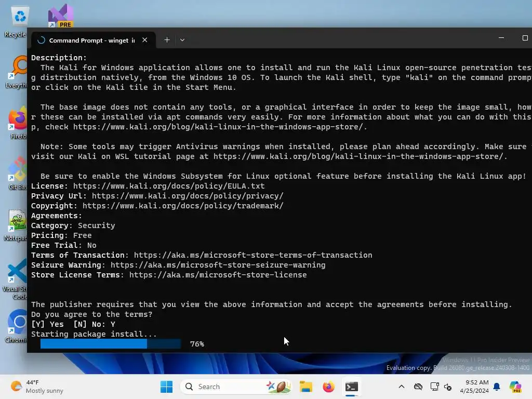Viewport: 532px width, 399px height.
Task: Open the Windows Start menu
Action: point(166,387)
